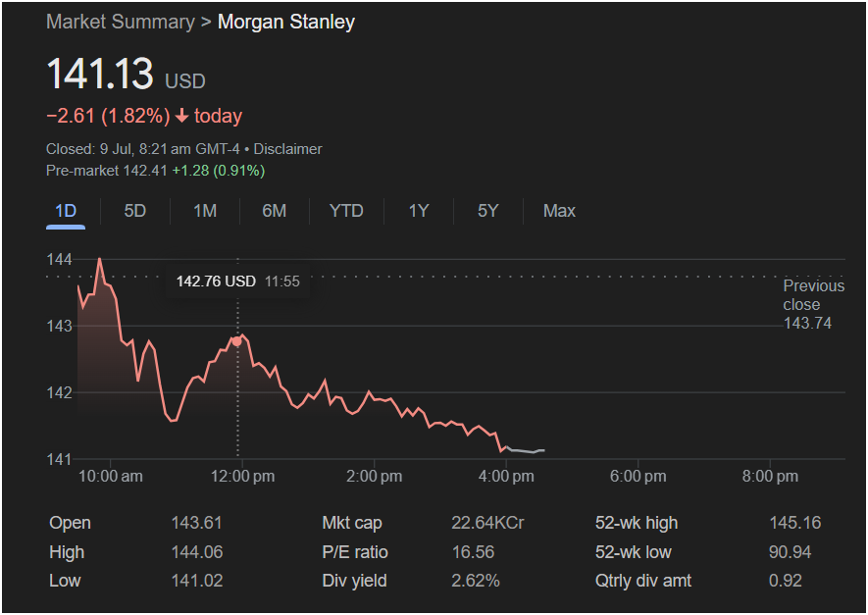Show the 6M price history tab

[274, 211]
